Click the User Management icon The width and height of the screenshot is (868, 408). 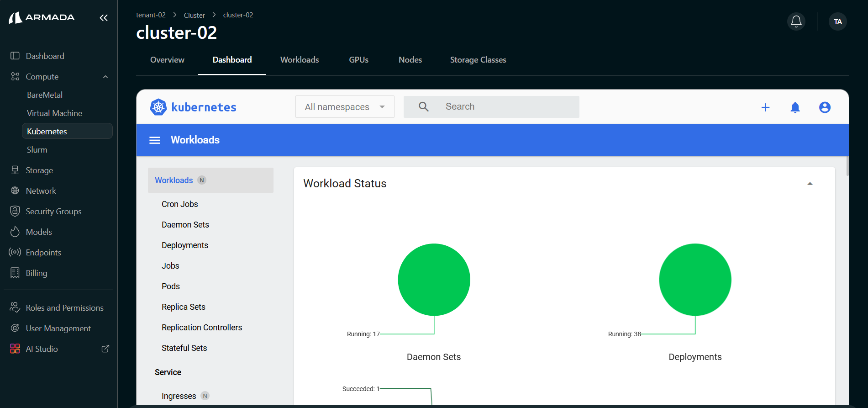[15, 328]
